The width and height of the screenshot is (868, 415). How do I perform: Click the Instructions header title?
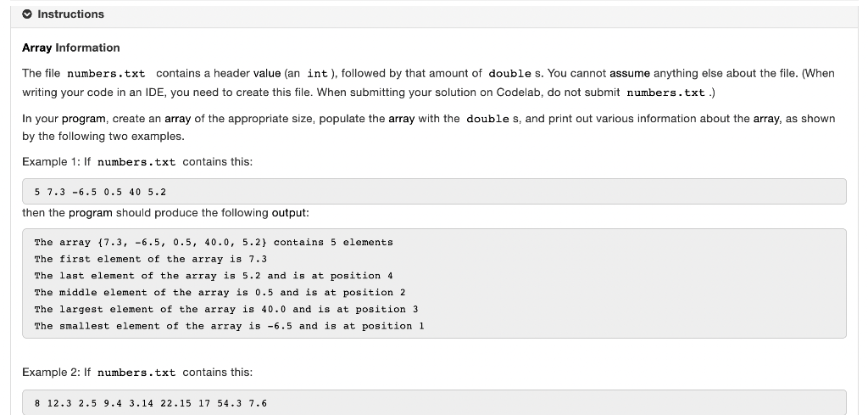(x=70, y=14)
